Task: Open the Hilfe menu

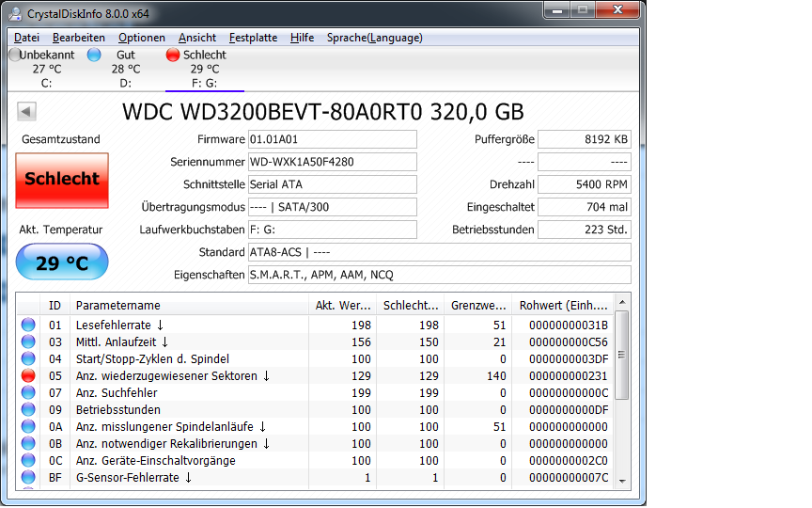Action: click(302, 38)
